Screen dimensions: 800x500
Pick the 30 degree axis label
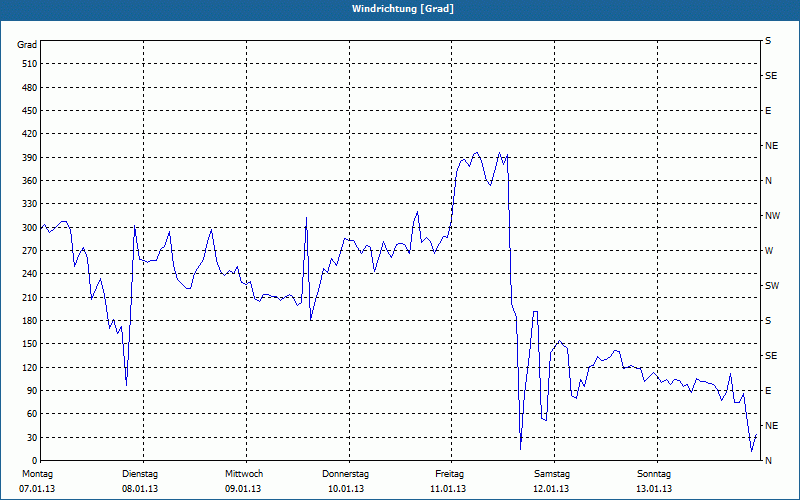tap(31, 437)
